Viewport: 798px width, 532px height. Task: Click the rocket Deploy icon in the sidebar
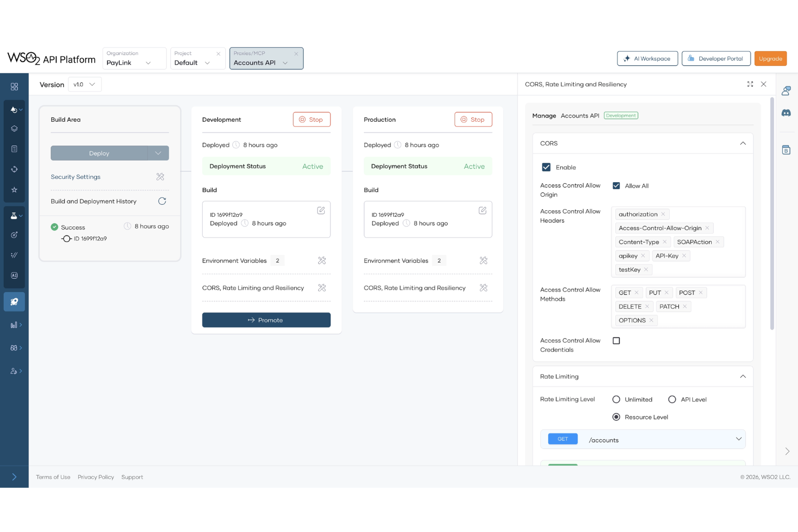[x=14, y=302]
